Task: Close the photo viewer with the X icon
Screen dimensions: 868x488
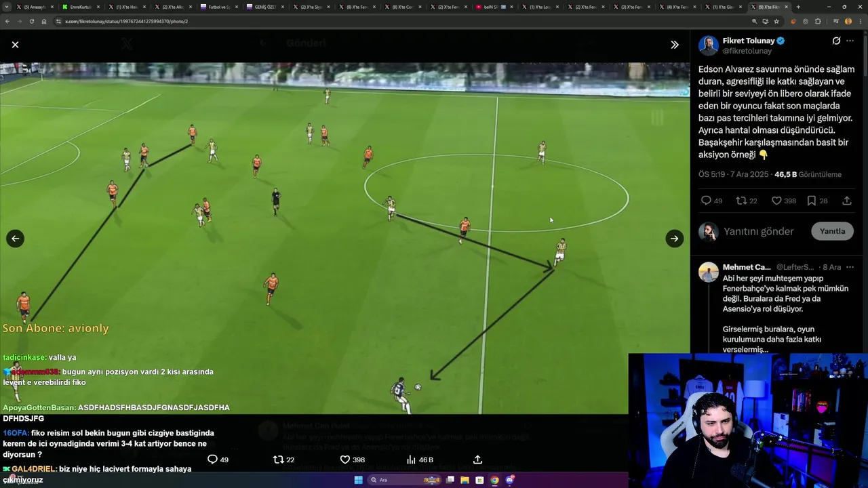Action: (15, 45)
